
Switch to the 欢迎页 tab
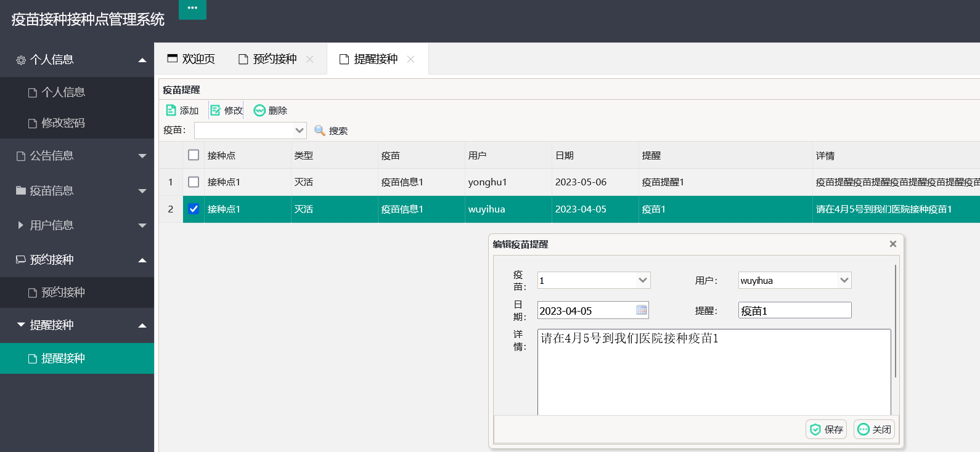191,59
